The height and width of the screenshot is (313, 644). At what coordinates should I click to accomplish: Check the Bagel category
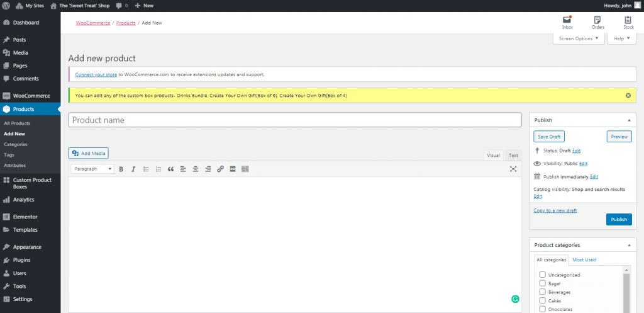click(542, 283)
